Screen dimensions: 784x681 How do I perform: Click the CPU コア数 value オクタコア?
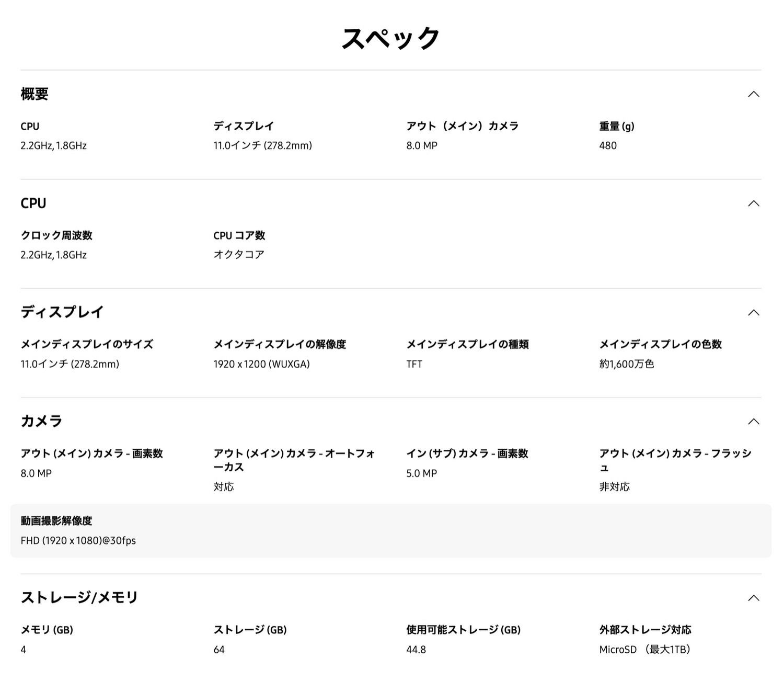coord(239,255)
